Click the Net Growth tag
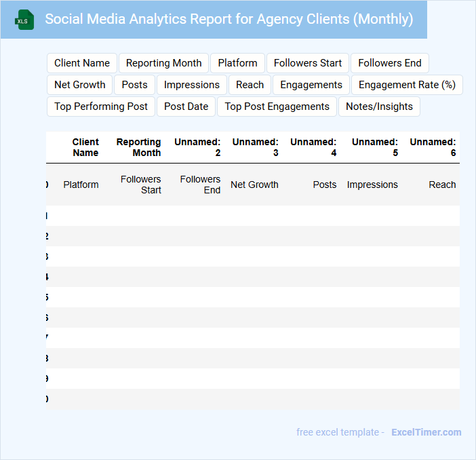Viewport: 476px width, 460px height. 80,85
